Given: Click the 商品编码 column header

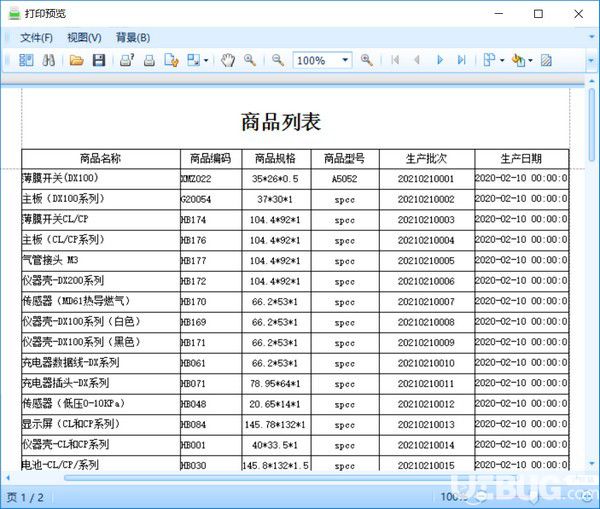Looking at the screenshot, I should pos(211,158).
